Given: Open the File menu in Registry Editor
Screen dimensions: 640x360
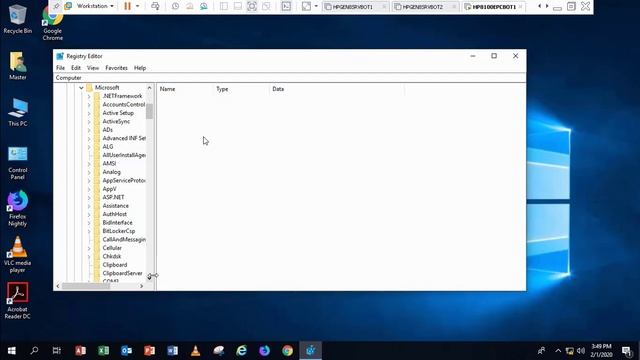Looking at the screenshot, I should (60, 68).
